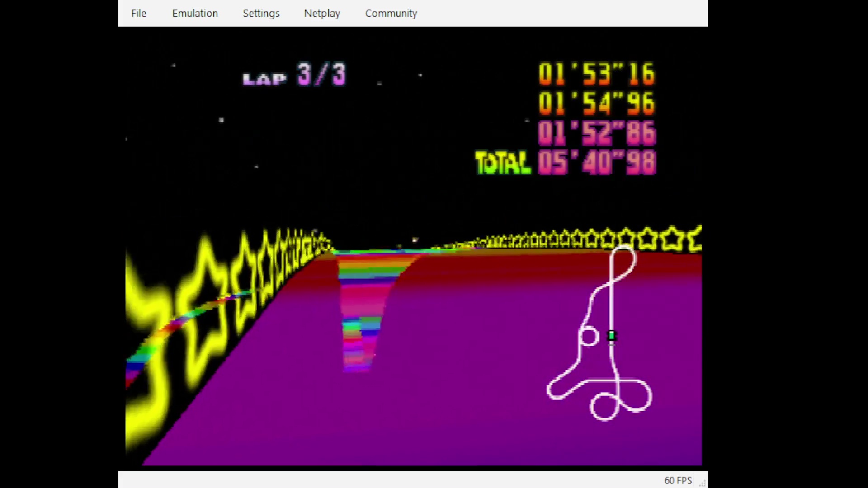Image resolution: width=868 pixels, height=488 pixels.
Task: Click the window resize grip icon
Action: (702, 483)
